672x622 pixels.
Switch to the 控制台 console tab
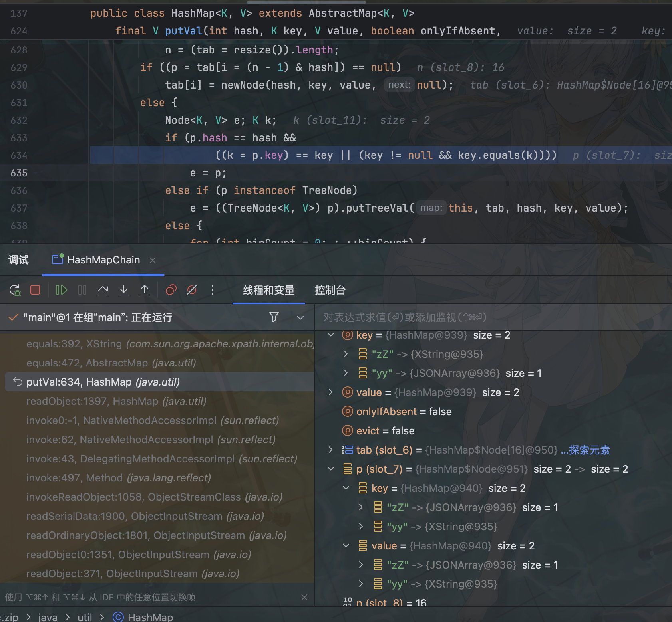coord(330,290)
